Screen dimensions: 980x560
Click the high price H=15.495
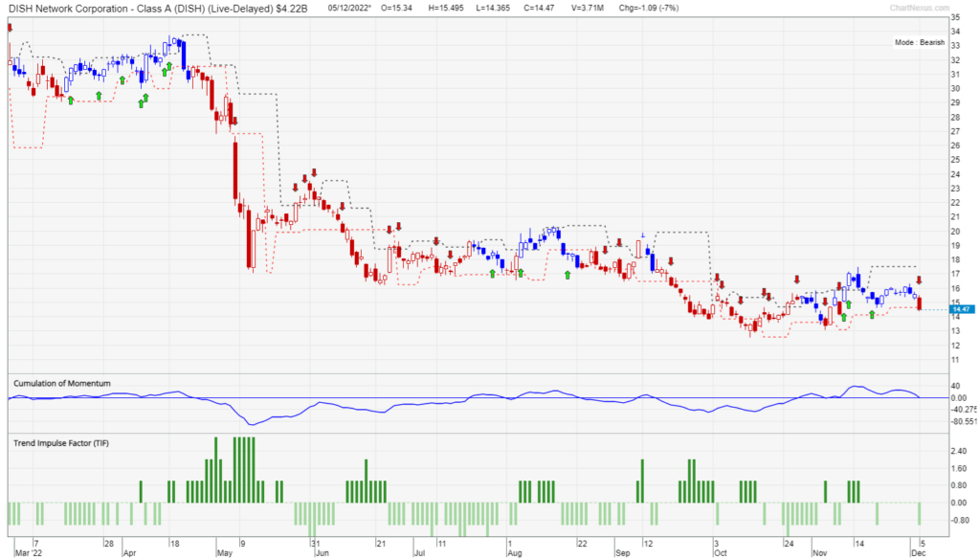click(x=446, y=8)
